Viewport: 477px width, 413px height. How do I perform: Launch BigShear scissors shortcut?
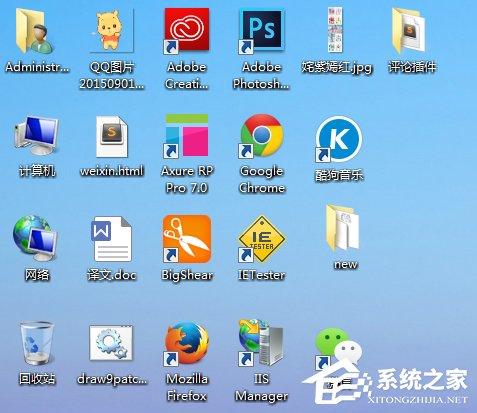point(187,239)
